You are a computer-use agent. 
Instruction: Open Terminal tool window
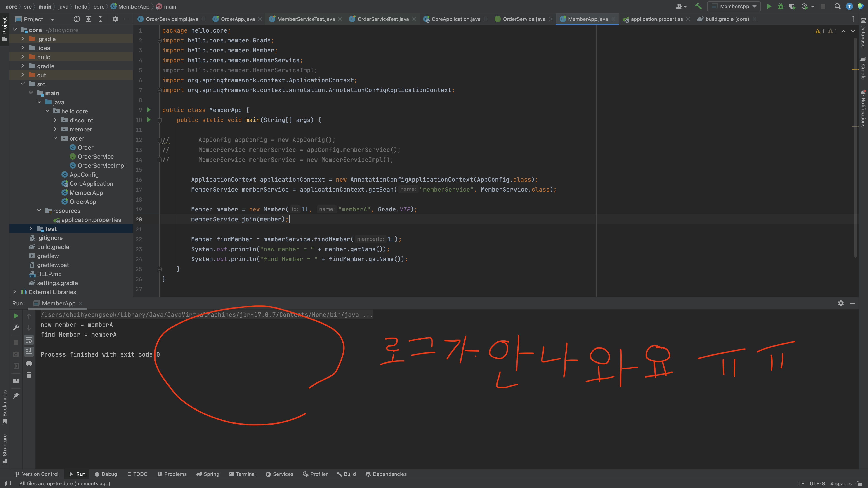coord(242,474)
